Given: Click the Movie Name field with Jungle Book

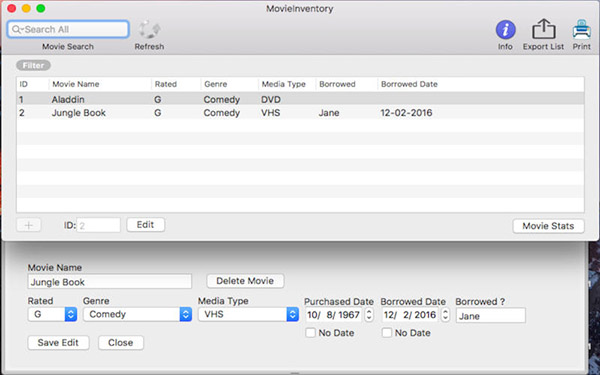Looking at the screenshot, I should 109,282.
